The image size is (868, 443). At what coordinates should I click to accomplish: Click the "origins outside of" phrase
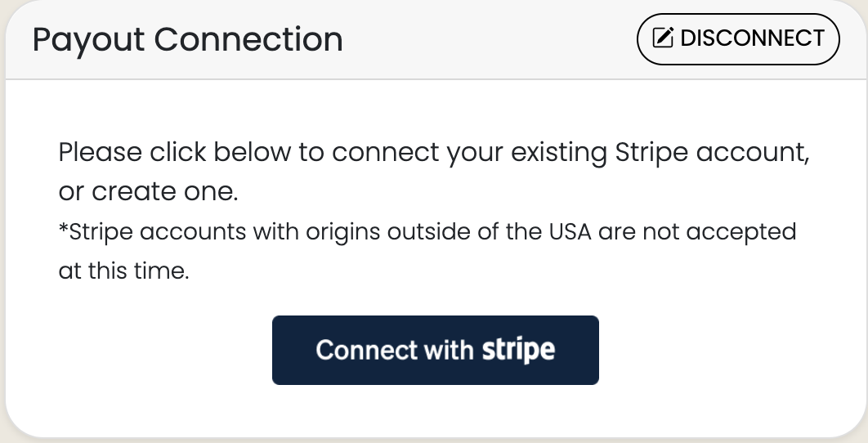[x=402, y=233]
